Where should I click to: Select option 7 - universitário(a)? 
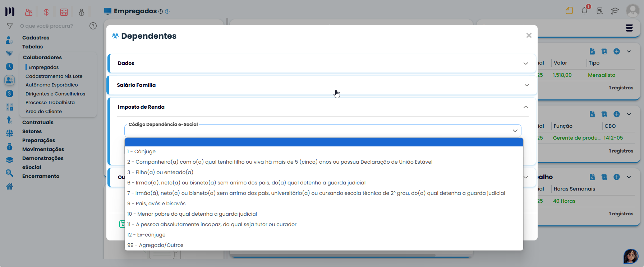coord(324,193)
